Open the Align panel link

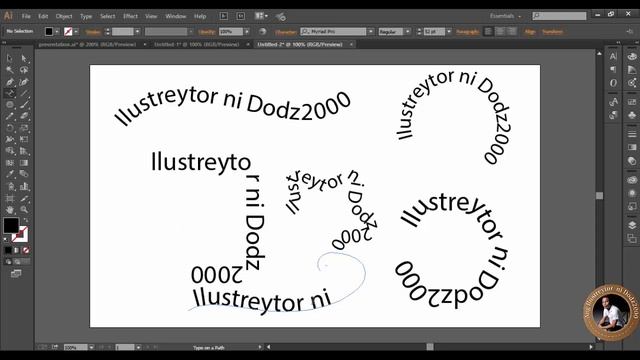tap(530, 31)
